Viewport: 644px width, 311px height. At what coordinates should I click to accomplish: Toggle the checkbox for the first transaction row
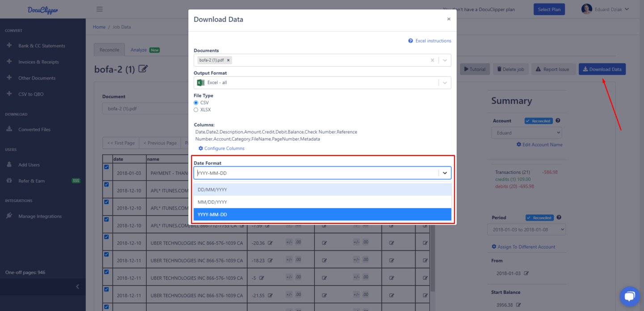pyautogui.click(x=106, y=167)
